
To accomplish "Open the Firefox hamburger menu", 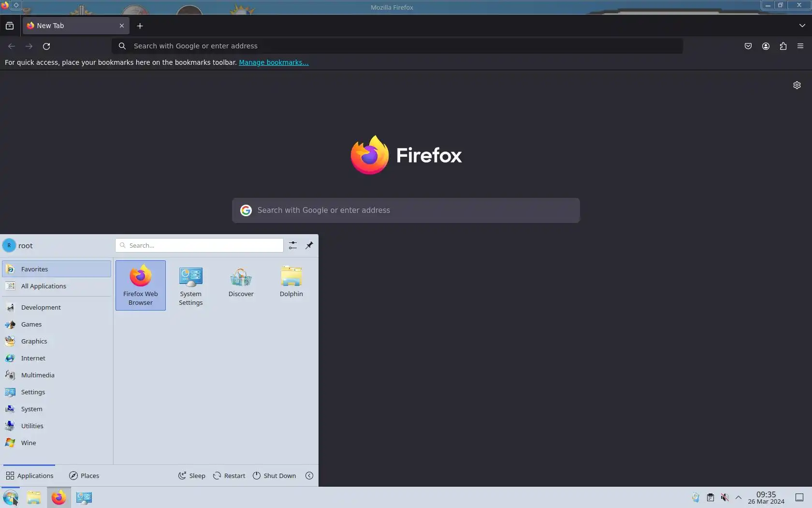I will pos(800,46).
